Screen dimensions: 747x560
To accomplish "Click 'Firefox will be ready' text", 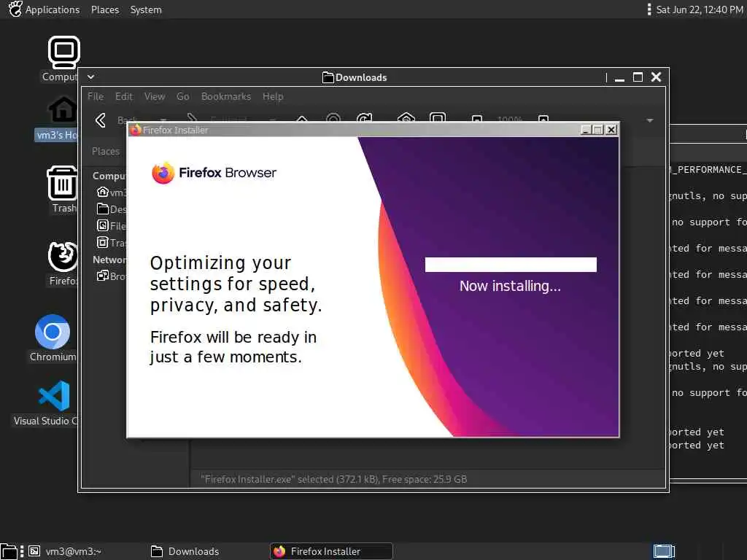I will (x=233, y=347).
